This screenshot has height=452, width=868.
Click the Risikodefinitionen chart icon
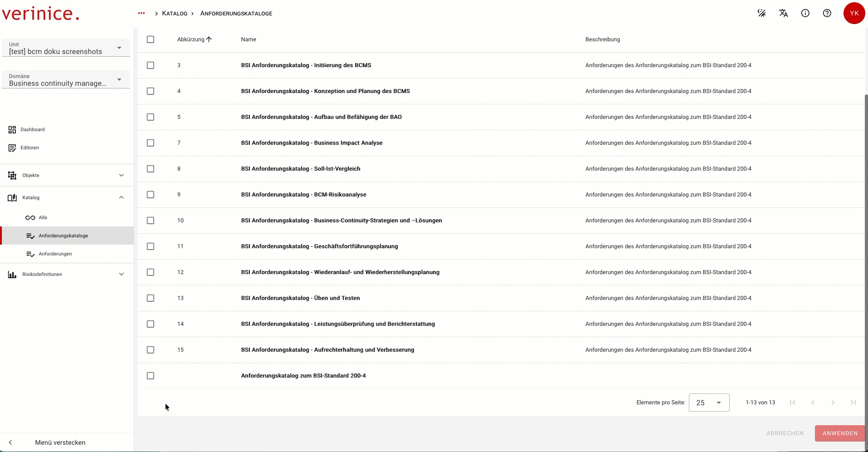[12, 275]
